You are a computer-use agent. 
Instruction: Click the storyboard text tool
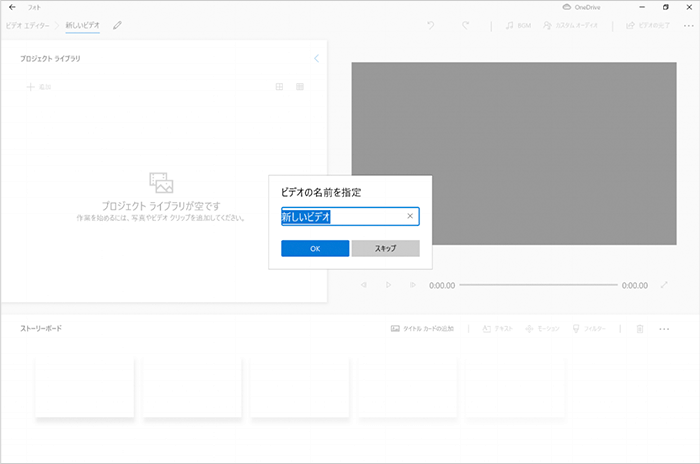[497, 329]
